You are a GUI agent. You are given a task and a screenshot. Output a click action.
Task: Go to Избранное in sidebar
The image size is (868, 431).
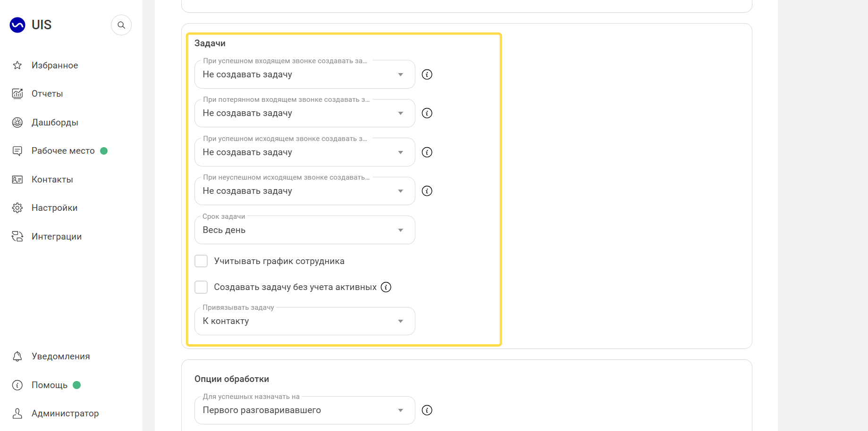pyautogui.click(x=55, y=66)
